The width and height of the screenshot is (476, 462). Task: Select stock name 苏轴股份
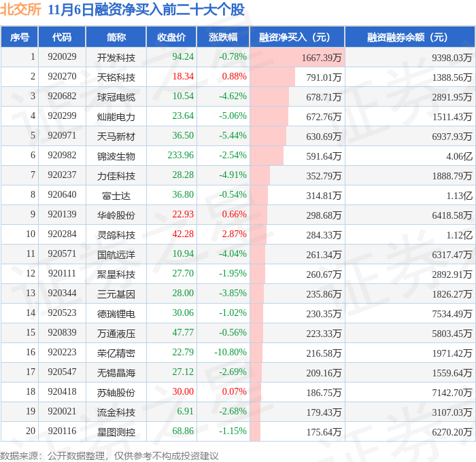[x=116, y=393]
